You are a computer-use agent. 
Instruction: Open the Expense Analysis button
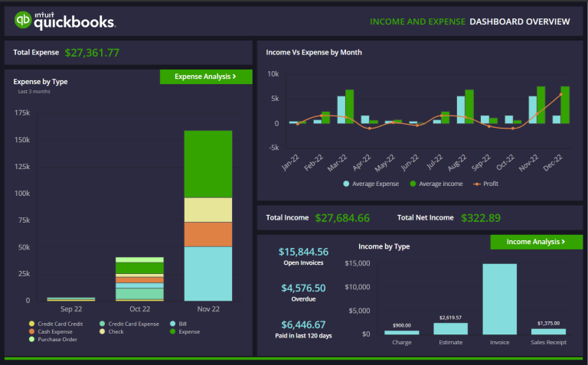click(205, 77)
